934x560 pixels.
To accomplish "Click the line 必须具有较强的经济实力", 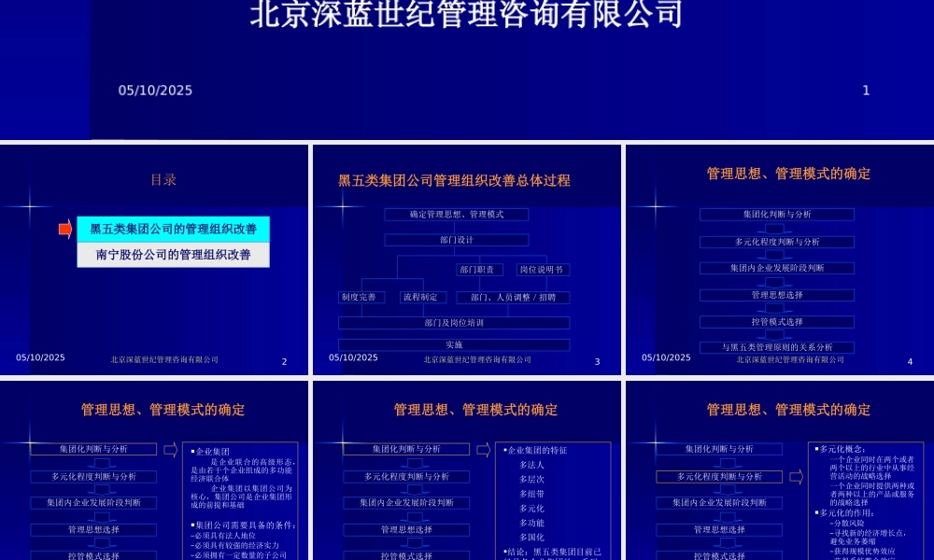I will point(234,545).
